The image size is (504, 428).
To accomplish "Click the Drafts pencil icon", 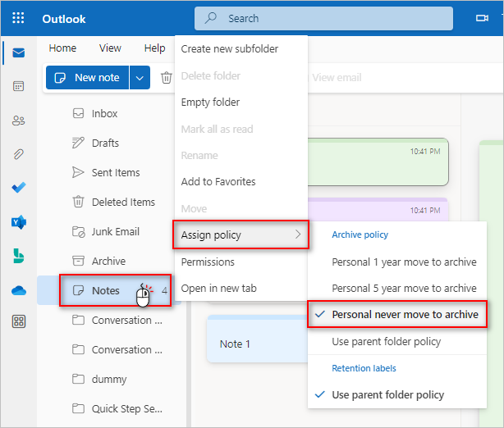I will 78,143.
